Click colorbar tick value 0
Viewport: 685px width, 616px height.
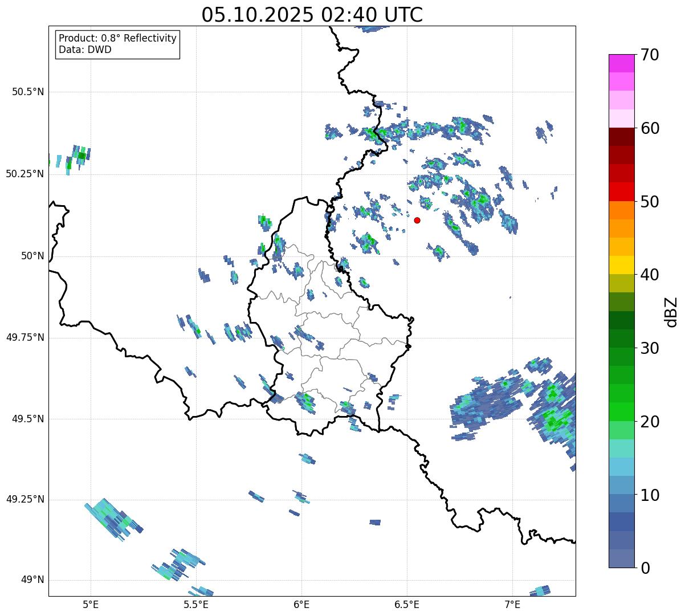(x=645, y=568)
